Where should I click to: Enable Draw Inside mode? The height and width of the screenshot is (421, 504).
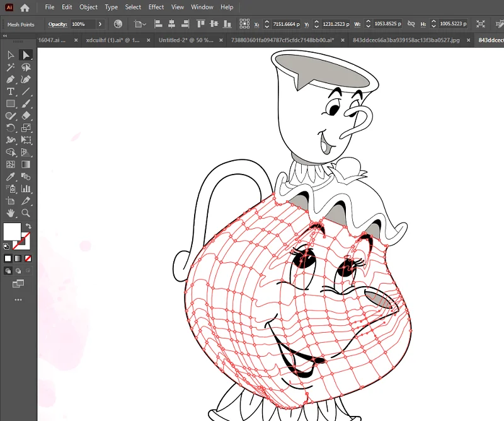[28, 271]
